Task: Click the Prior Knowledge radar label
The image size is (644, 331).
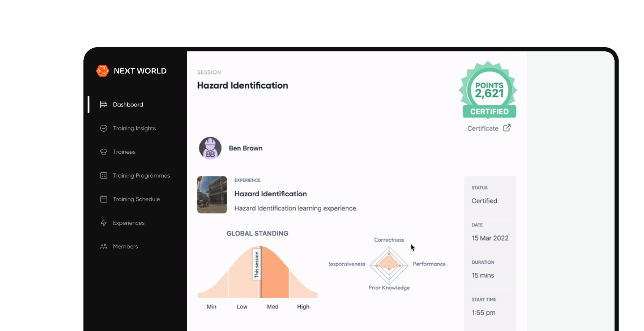Action: (389, 288)
